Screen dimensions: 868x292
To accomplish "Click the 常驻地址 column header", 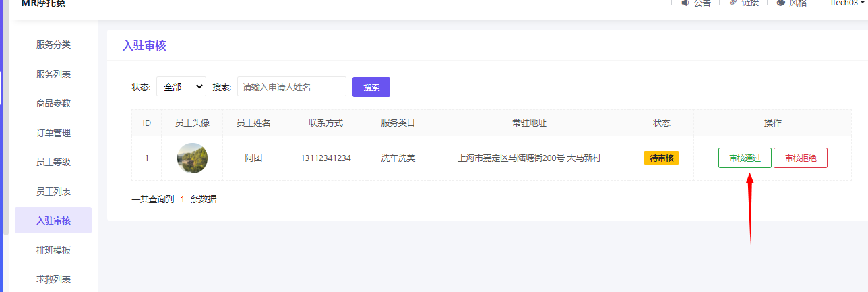I will [x=529, y=123].
